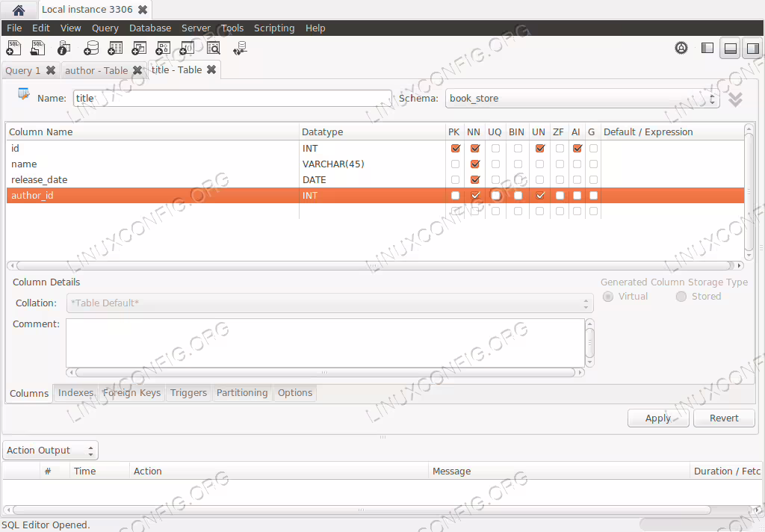Switch to the Options tab
This screenshot has width=765, height=532.
[294, 393]
